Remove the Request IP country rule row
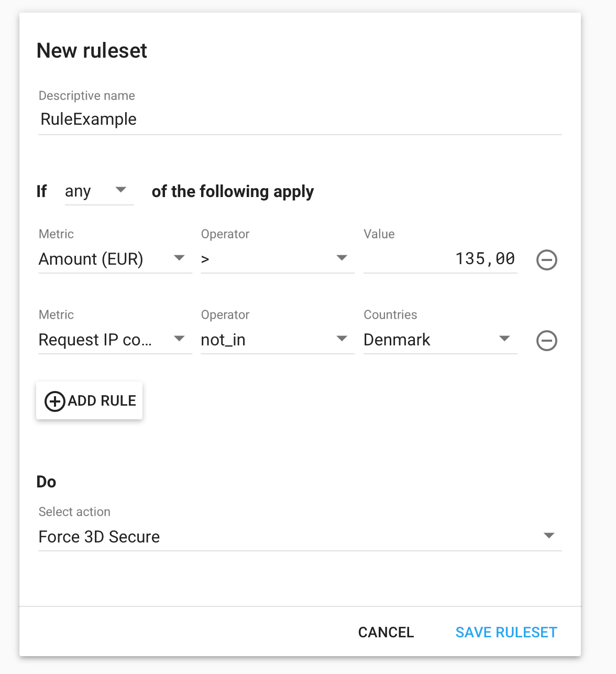Viewport: 616px width, 674px height. pos(546,341)
